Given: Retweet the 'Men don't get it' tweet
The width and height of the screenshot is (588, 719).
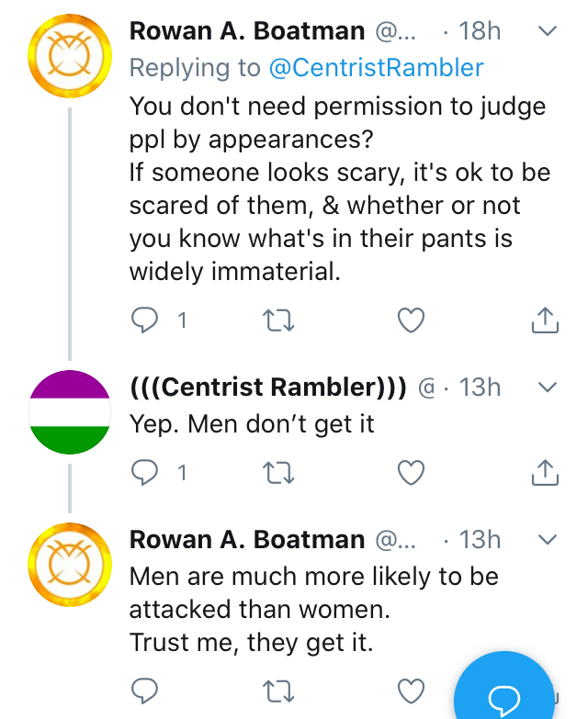Looking at the screenshot, I should (276, 472).
